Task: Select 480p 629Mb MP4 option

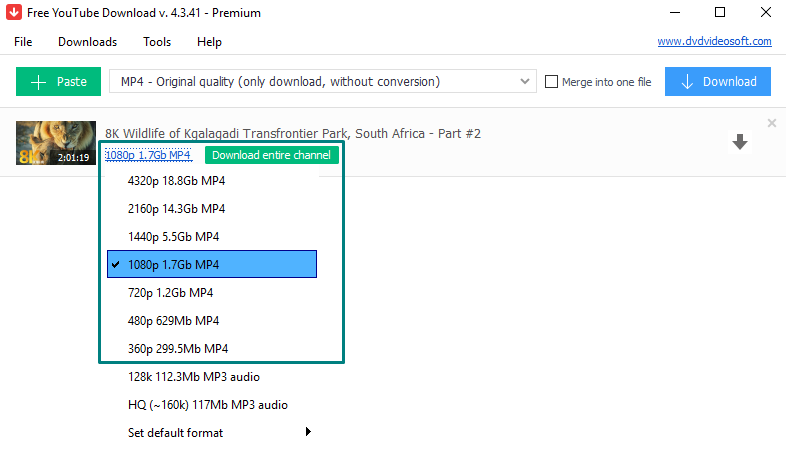Action: (x=212, y=321)
